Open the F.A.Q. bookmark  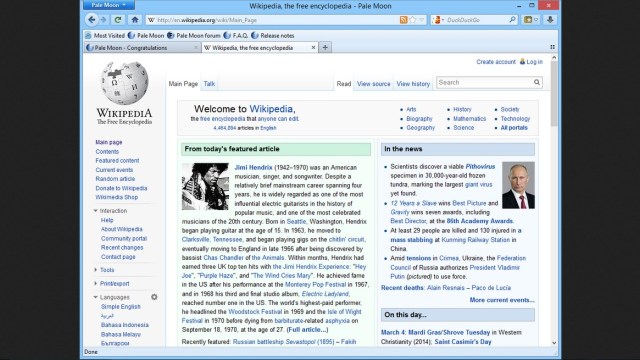coord(236,36)
